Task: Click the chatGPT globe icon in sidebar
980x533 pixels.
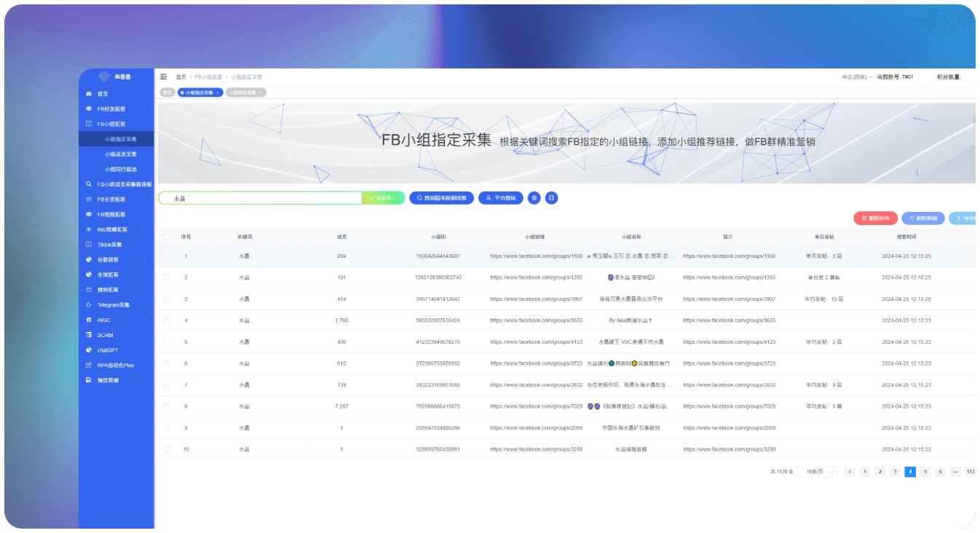Action: (89, 350)
